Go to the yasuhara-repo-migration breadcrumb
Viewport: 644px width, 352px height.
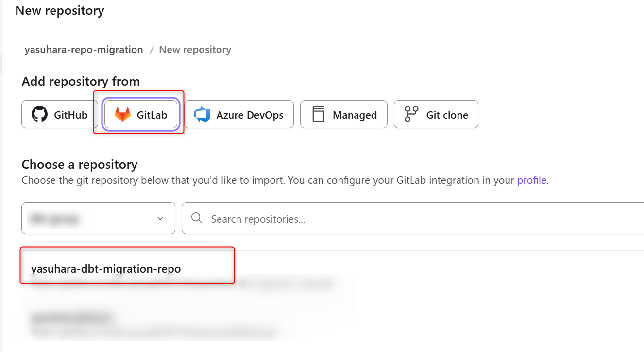(x=84, y=50)
